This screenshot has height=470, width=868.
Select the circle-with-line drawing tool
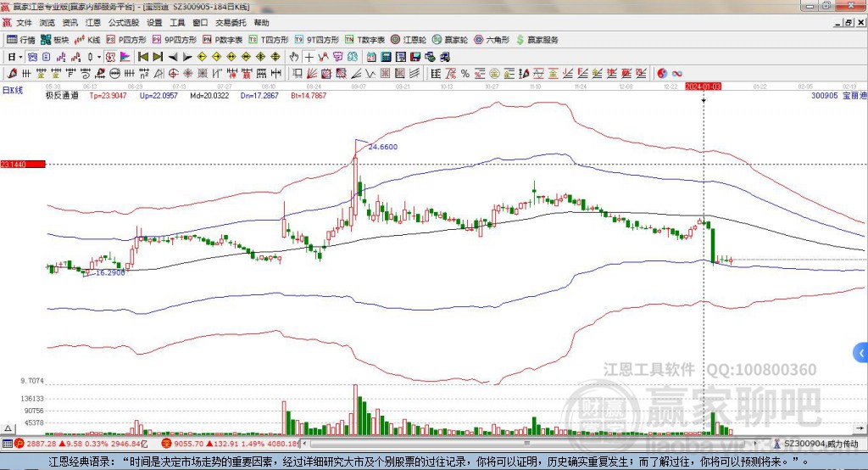pyautogui.click(x=114, y=74)
